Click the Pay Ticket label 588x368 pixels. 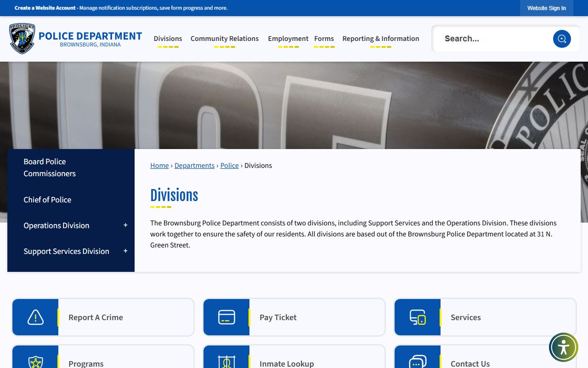click(x=278, y=317)
